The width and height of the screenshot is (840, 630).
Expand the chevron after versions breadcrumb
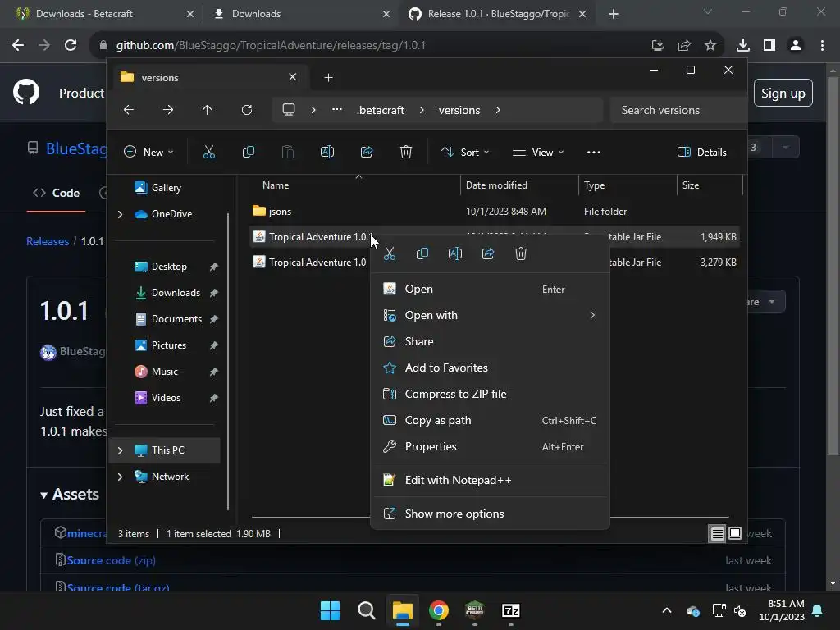pyautogui.click(x=498, y=110)
